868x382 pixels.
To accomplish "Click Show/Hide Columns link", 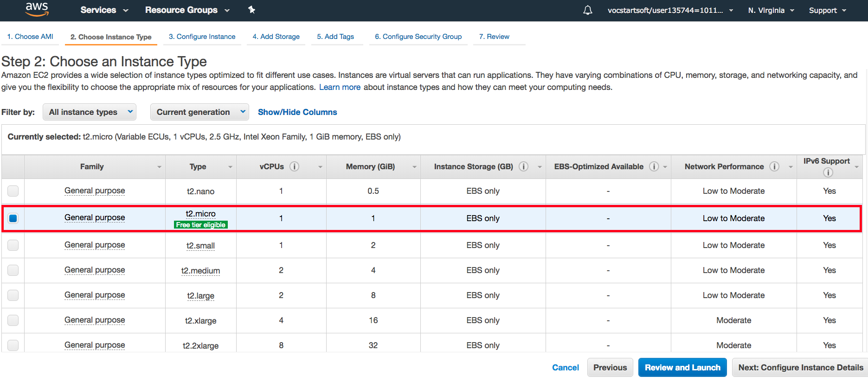I will (x=297, y=112).
